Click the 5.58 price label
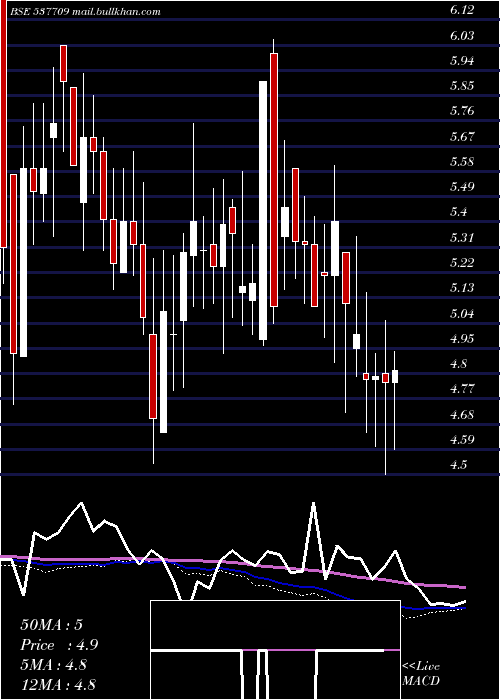The width and height of the screenshot is (500, 700). 462,162
